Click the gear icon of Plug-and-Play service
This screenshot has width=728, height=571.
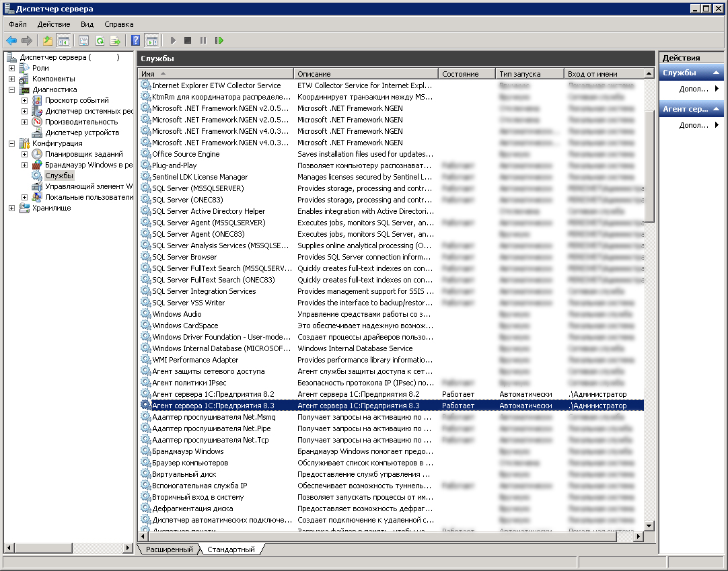point(146,165)
